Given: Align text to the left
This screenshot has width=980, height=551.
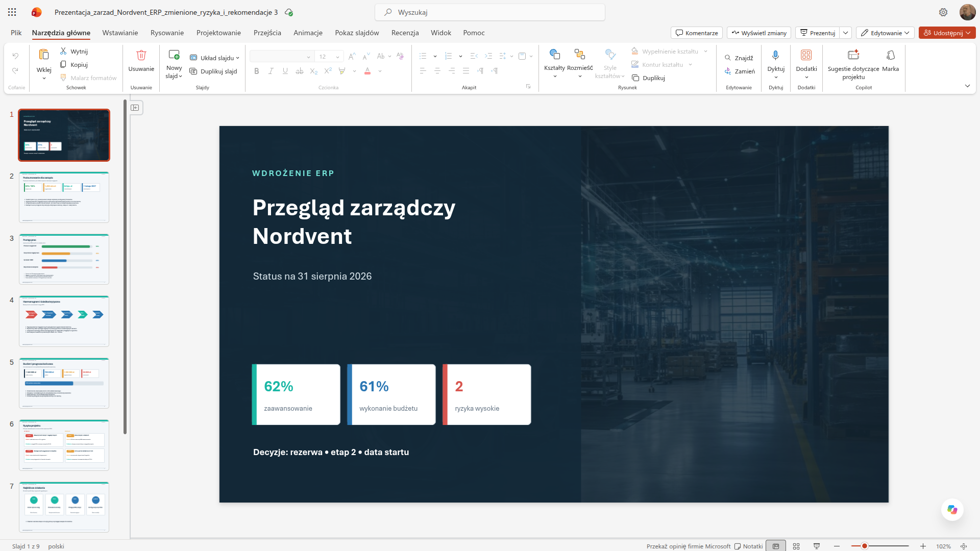Looking at the screenshot, I should 423,71.
